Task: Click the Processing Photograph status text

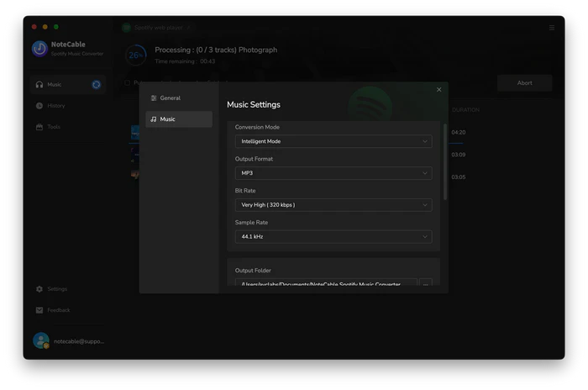Action: pyautogui.click(x=216, y=50)
